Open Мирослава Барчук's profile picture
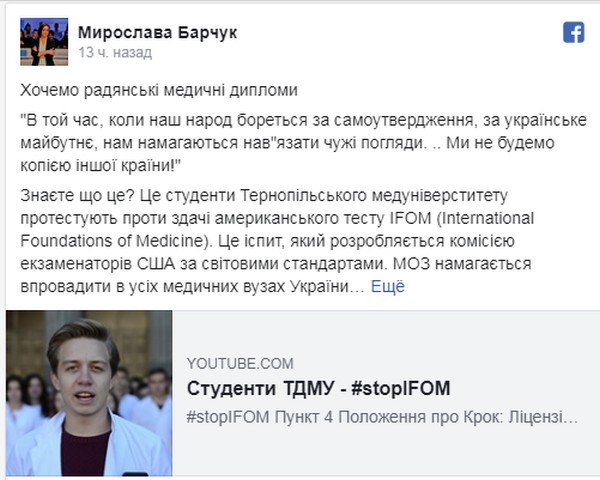 tap(44, 41)
